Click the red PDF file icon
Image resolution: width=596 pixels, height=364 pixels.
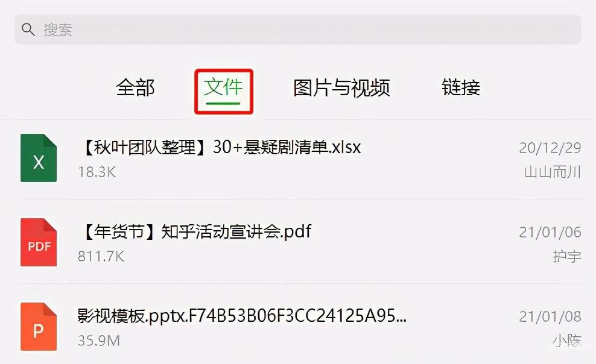coord(39,242)
